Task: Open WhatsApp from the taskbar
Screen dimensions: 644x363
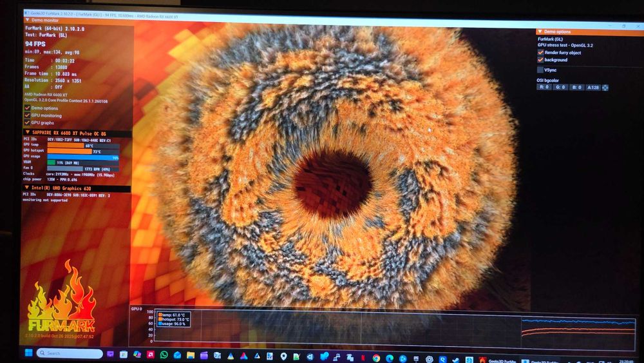Action: [x=164, y=355]
